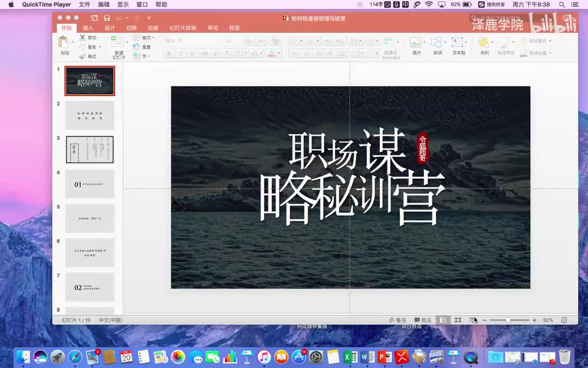Open the Shape Fill 形状填充 dropdown
Screen dimensions: 588x368
coord(536,40)
